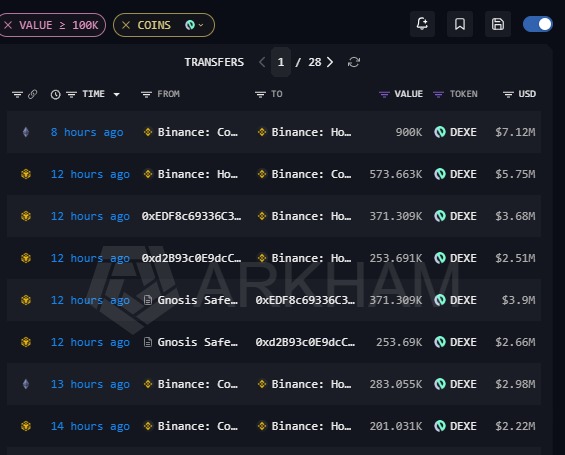Click the save disk icon
565x455 pixels.
498,24
